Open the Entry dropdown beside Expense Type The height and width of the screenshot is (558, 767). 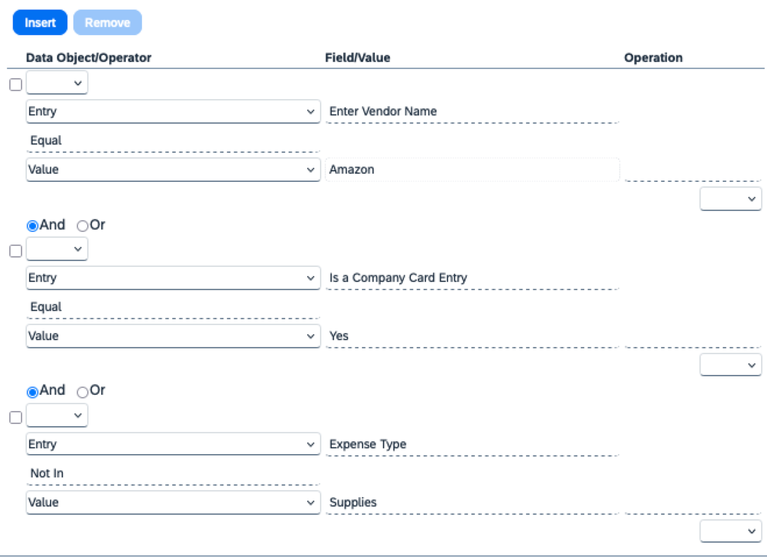173,444
